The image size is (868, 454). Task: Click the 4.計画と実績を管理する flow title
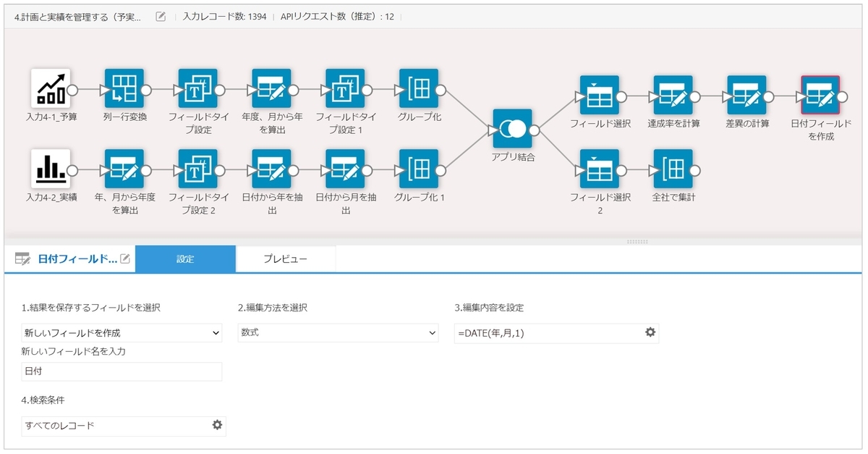coord(78,17)
